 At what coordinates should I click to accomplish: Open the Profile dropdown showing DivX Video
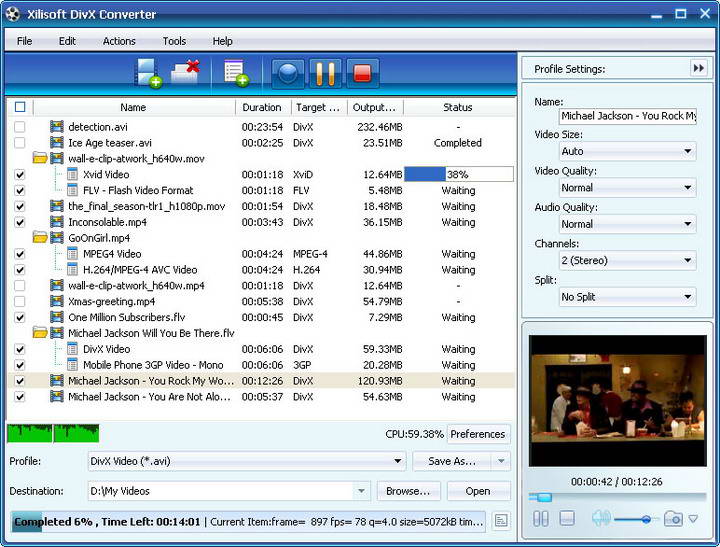coord(246,461)
